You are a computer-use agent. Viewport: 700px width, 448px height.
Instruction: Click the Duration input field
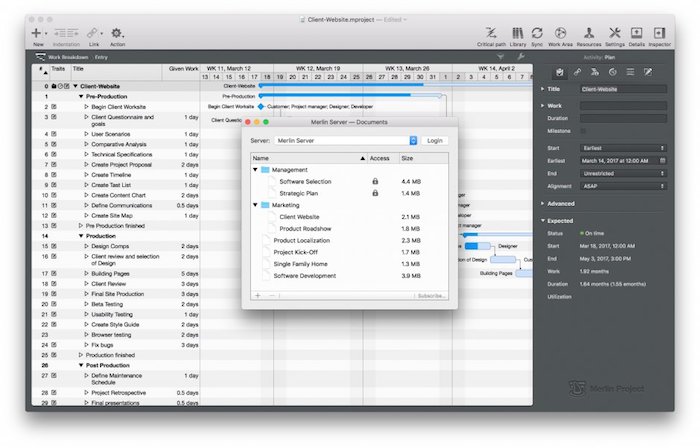tap(623, 118)
